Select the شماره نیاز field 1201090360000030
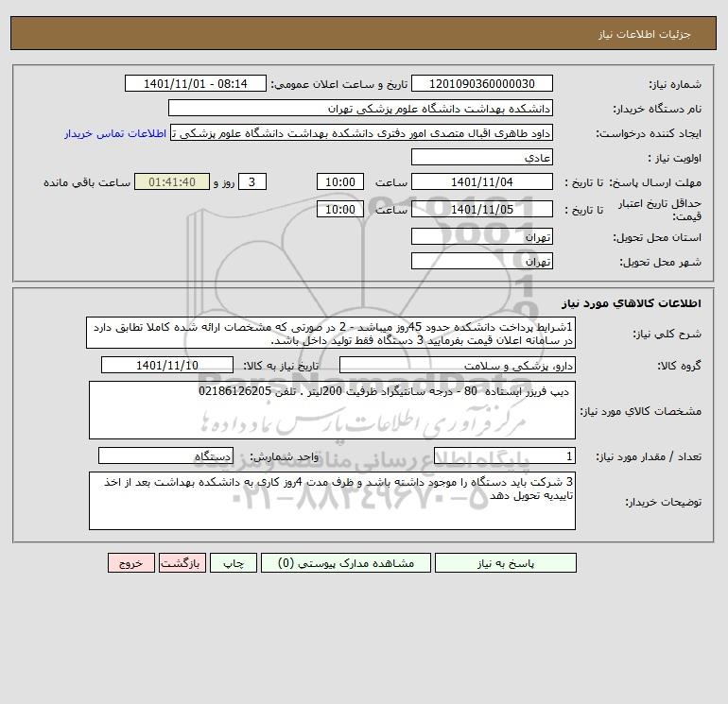This screenshot has width=728, height=704. click(x=482, y=83)
